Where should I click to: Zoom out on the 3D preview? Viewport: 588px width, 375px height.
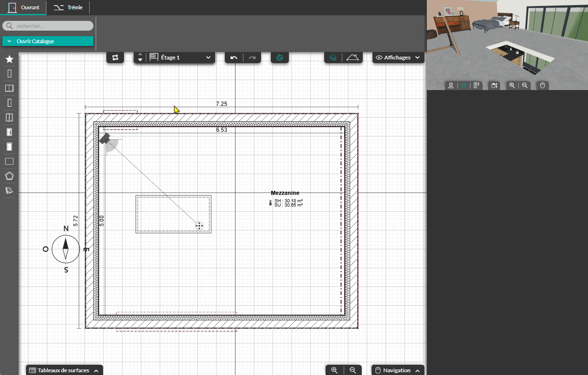tap(525, 85)
